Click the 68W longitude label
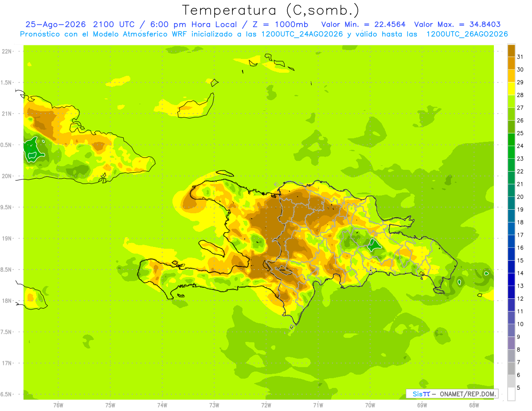 point(474,405)
